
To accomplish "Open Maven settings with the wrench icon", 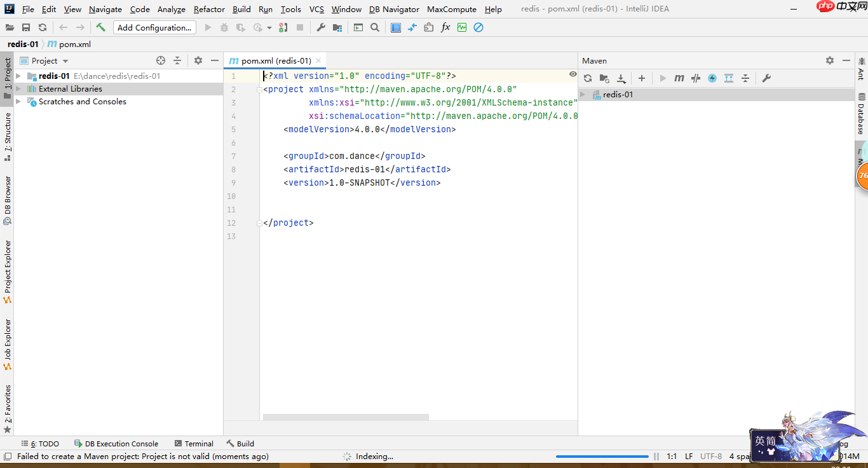I will click(x=767, y=78).
